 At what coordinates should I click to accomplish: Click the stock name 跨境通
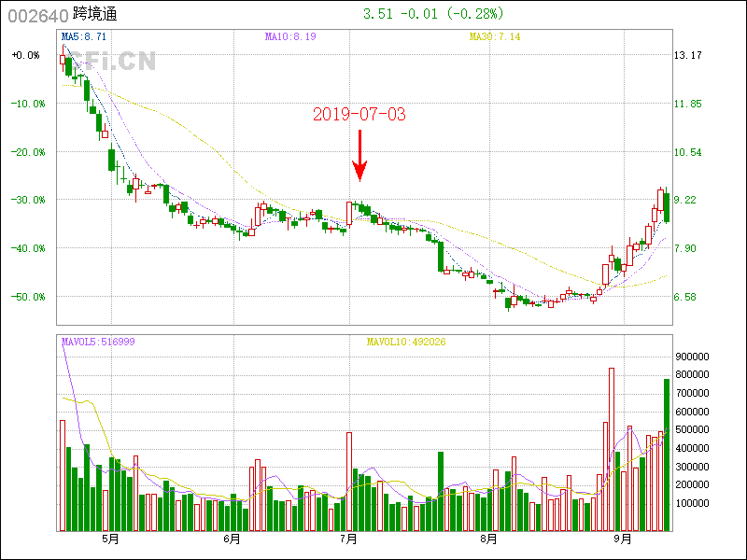(x=95, y=15)
